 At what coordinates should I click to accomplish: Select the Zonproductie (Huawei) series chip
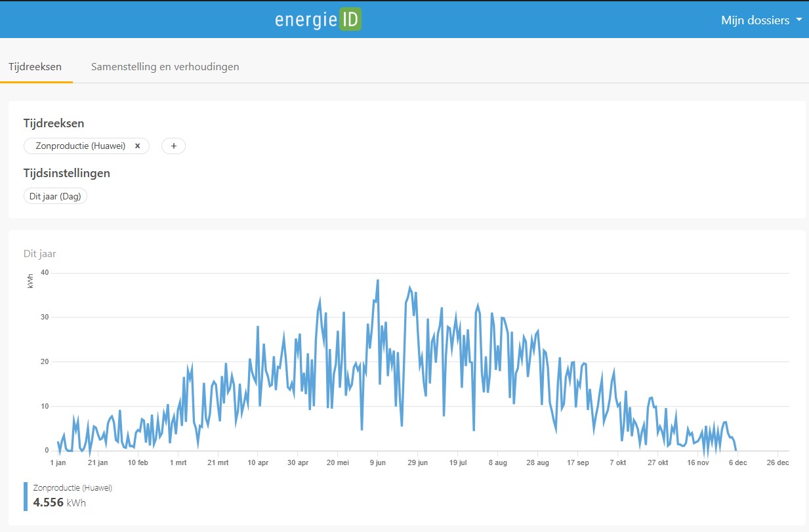pos(80,146)
